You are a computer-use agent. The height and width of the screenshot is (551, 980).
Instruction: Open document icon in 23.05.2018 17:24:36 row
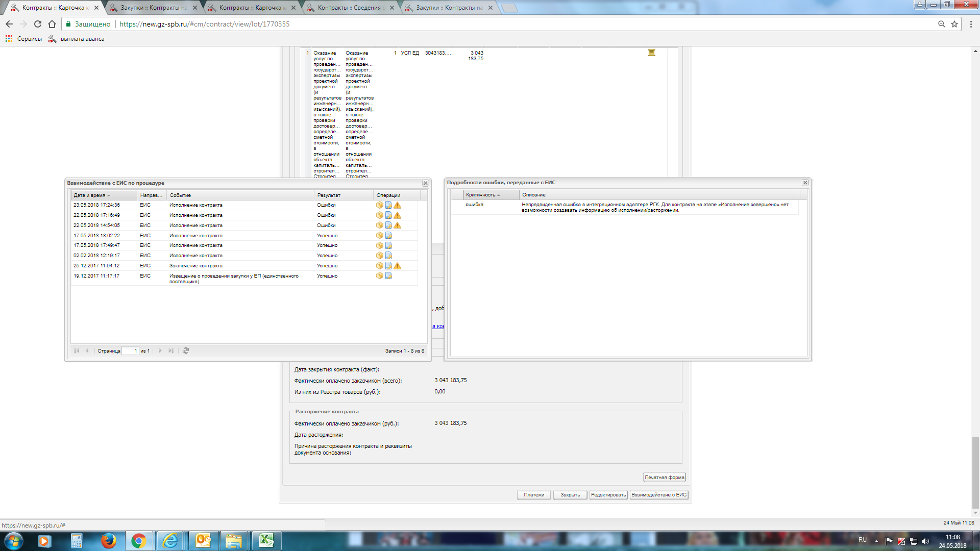coord(388,205)
